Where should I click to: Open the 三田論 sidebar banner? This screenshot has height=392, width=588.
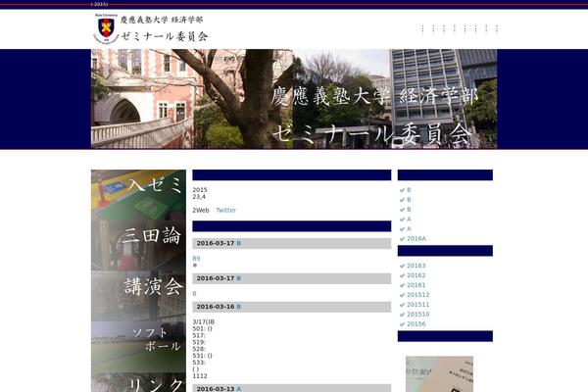coord(138,246)
